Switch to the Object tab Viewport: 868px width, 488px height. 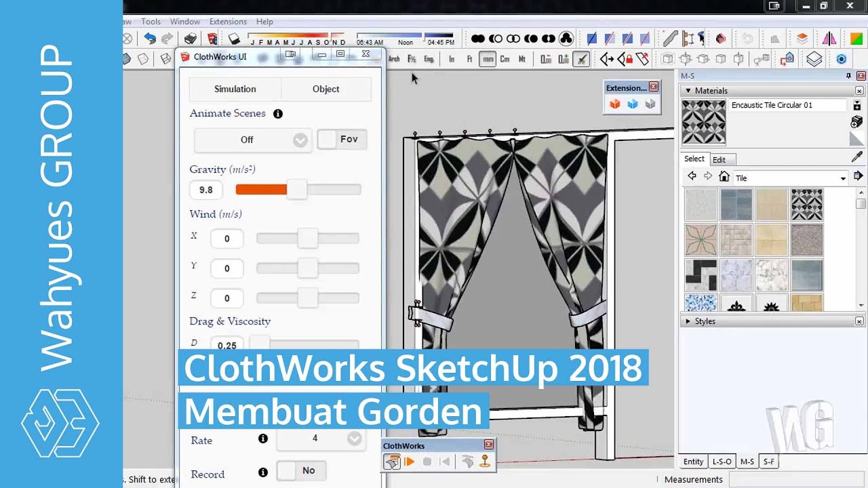325,89
